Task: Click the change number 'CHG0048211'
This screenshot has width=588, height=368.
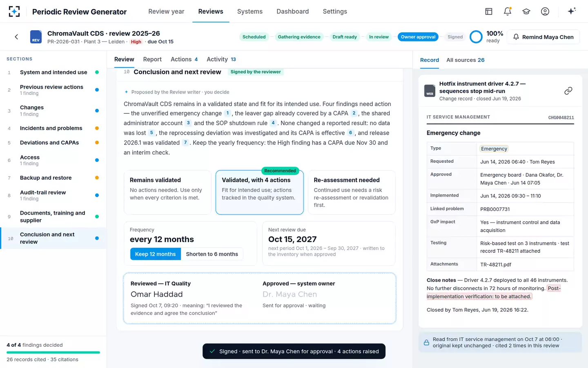Action: [x=561, y=118]
